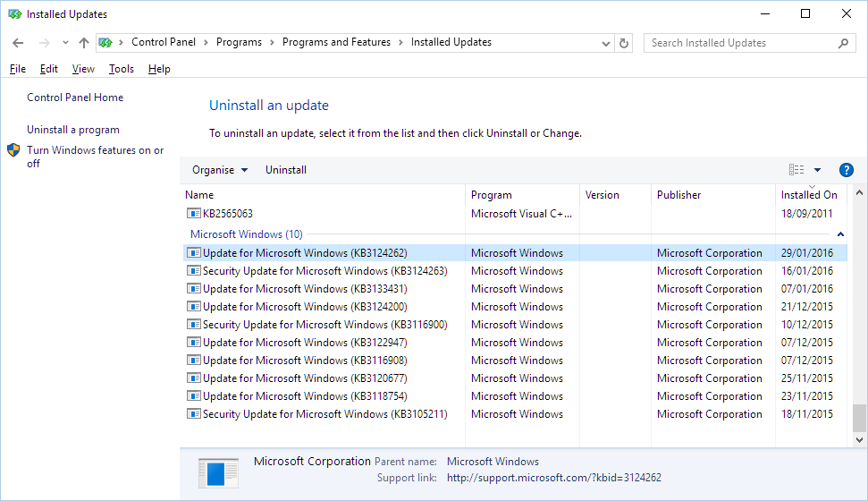The width and height of the screenshot is (868, 501).
Task: Select the KB3116900 security update icon
Action: pos(193,324)
